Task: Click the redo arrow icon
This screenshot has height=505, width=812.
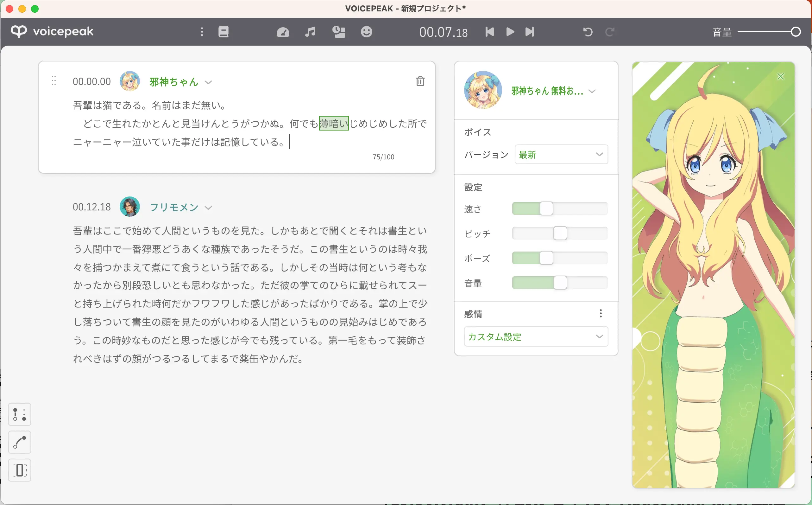Action: 610,32
